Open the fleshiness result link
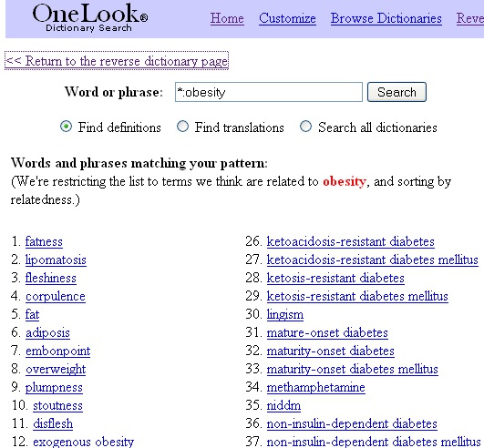Screen dimensions: 484x448 click(51, 278)
